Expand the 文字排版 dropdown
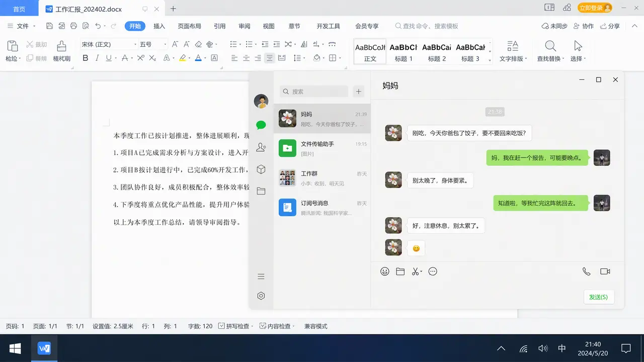The image size is (644, 362). [513, 59]
